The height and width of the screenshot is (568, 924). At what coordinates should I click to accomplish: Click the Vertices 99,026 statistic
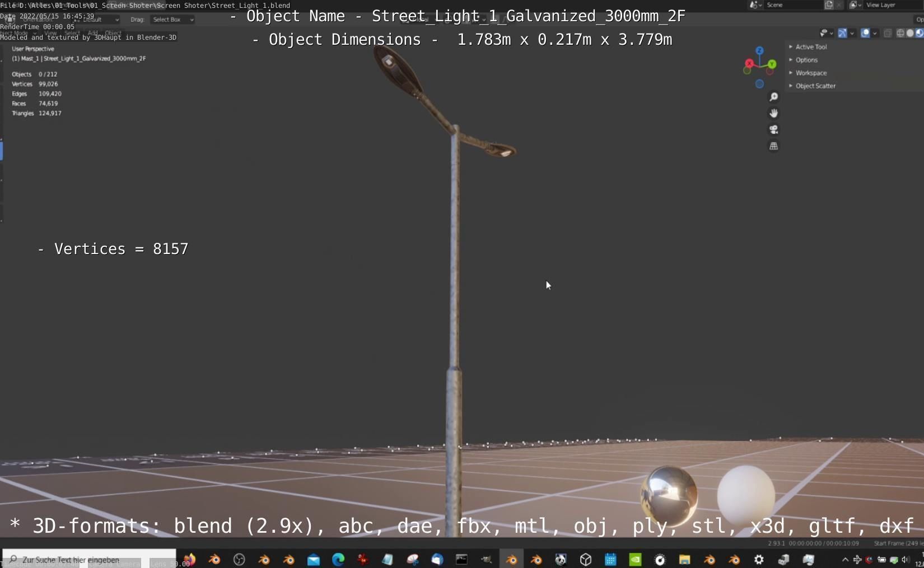pyautogui.click(x=35, y=84)
